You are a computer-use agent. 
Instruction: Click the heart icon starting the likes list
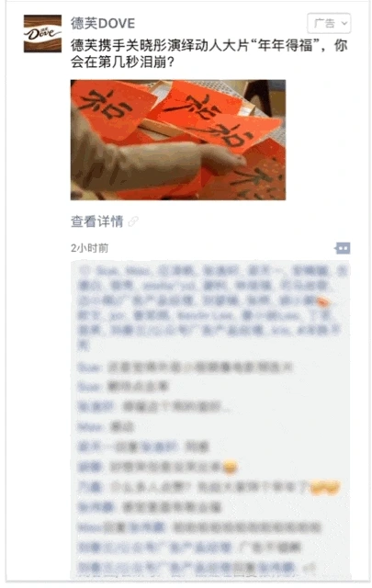(85, 270)
